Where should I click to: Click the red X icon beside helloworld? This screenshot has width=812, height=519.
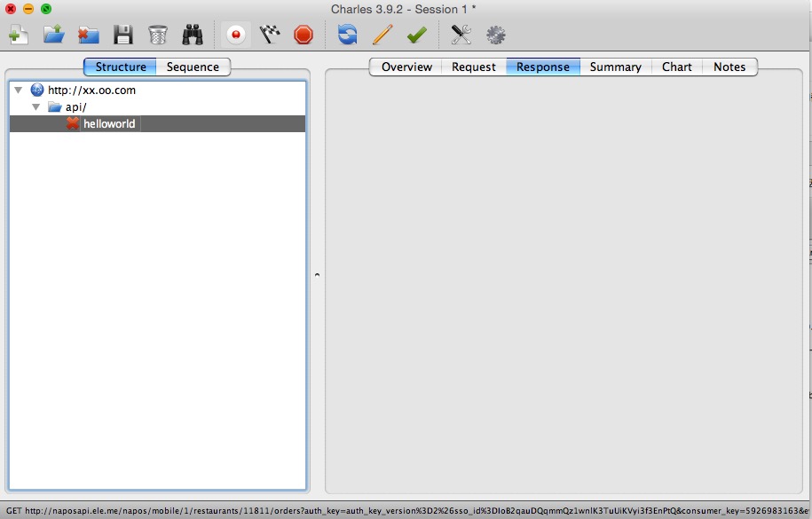tap(73, 123)
